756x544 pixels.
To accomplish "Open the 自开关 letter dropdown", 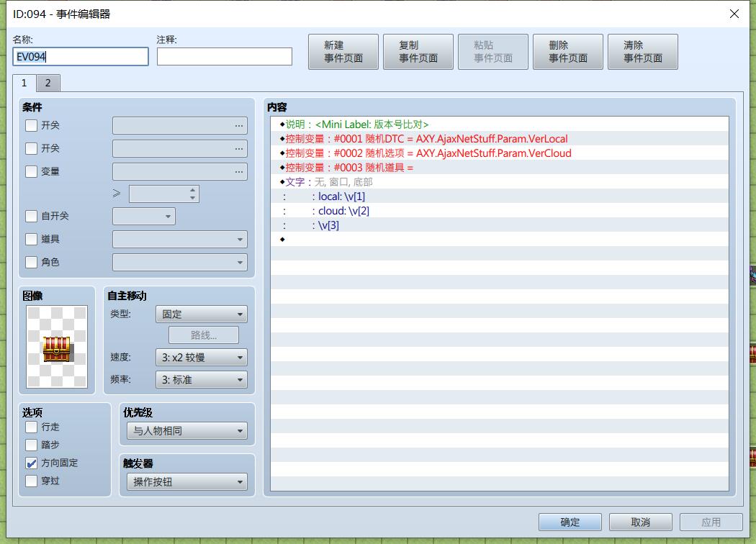I will click(144, 217).
